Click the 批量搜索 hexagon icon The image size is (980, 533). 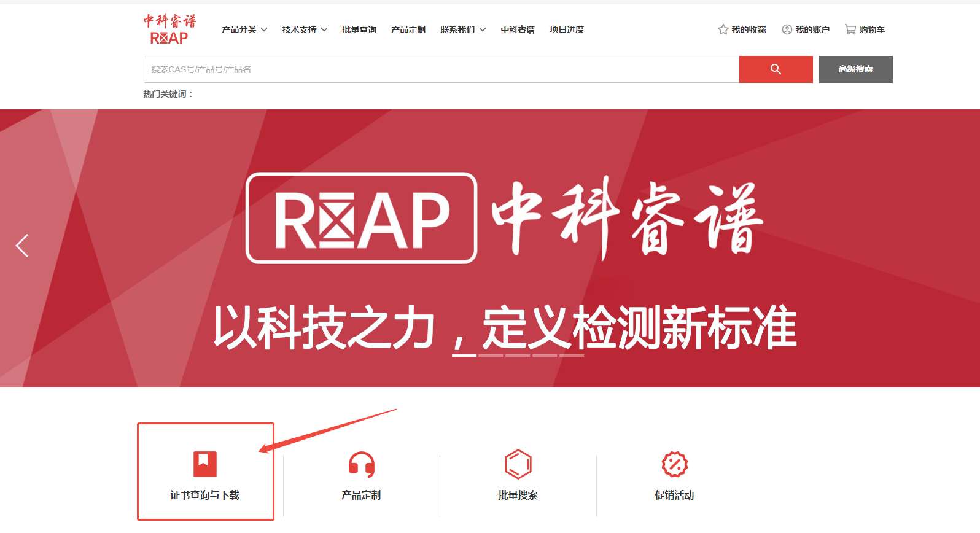[518, 464]
